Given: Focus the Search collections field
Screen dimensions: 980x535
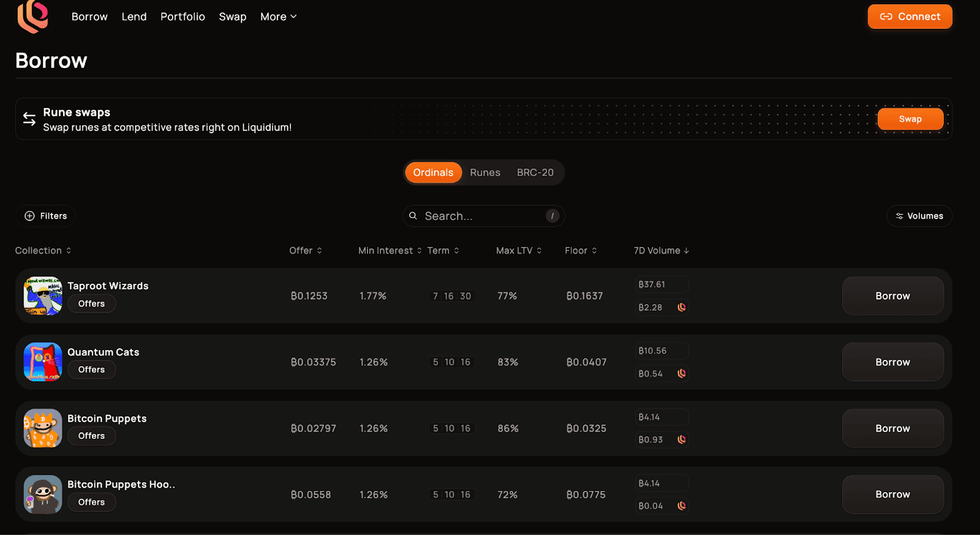Looking at the screenshot, I should [x=484, y=216].
